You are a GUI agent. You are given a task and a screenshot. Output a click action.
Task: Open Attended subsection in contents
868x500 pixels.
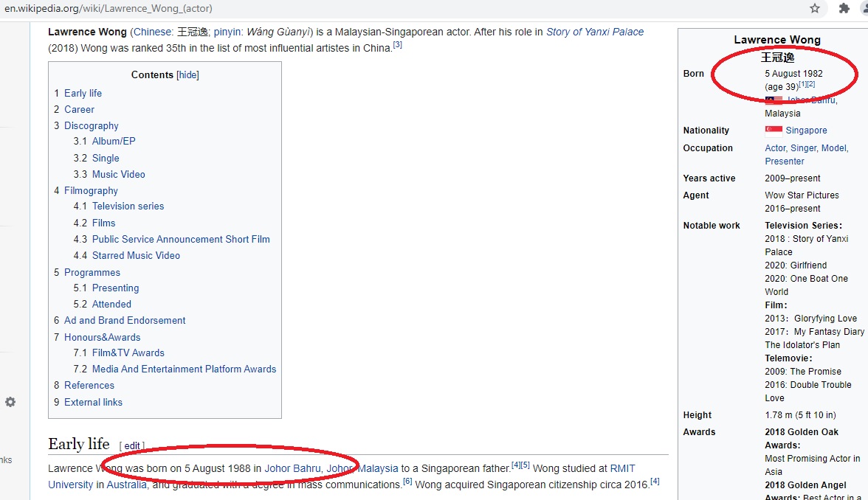[112, 304]
